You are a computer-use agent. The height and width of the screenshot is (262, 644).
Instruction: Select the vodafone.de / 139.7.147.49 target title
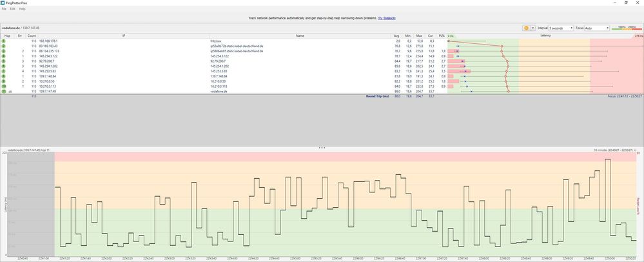coord(21,28)
